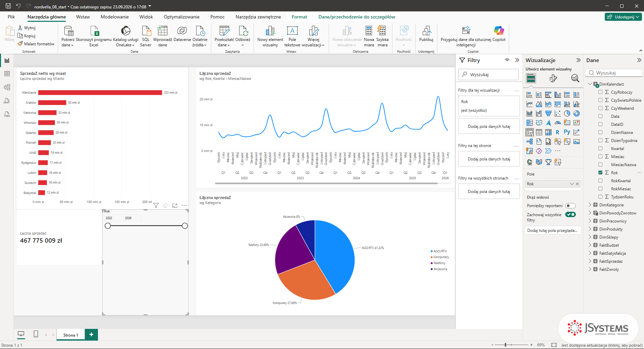Toggle Zachowaj wszystkie filtry switch
This screenshot has width=644, height=349.
pos(570,215)
